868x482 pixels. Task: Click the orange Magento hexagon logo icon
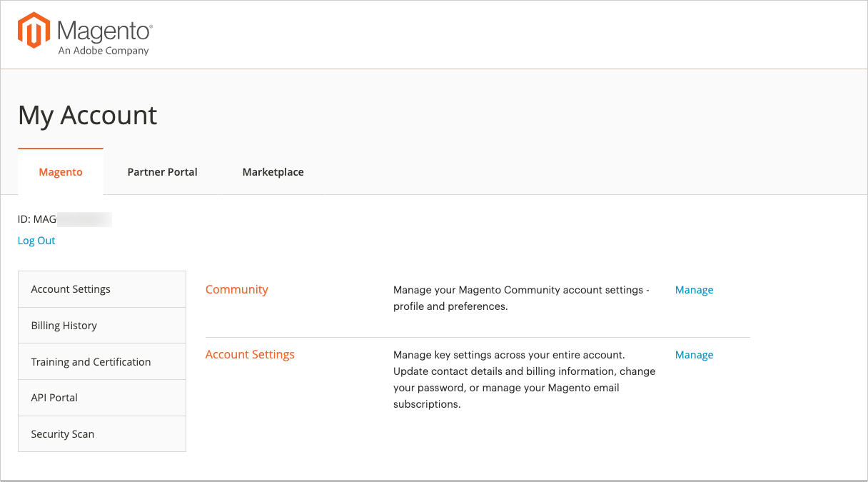click(34, 30)
